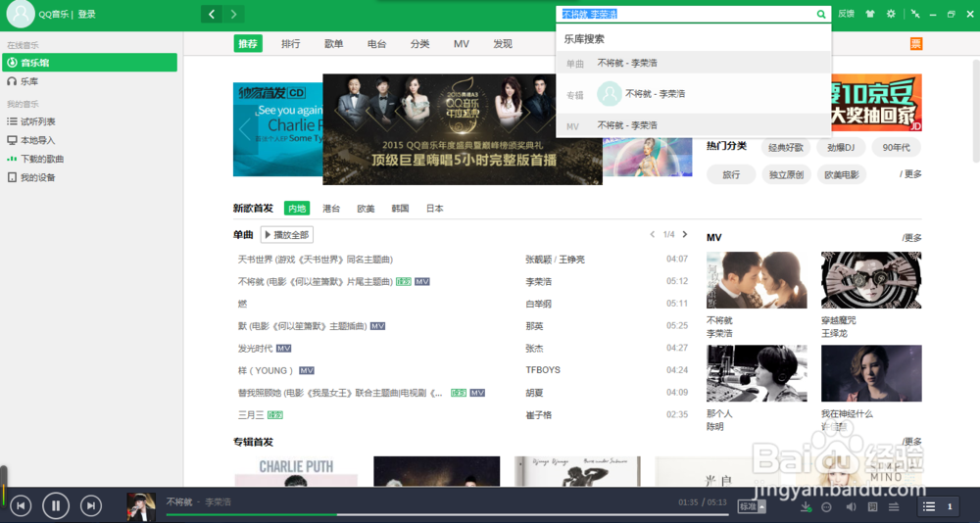
Task: Select MV suggestion 不将就 - 李荣浩
Action: 693,125
